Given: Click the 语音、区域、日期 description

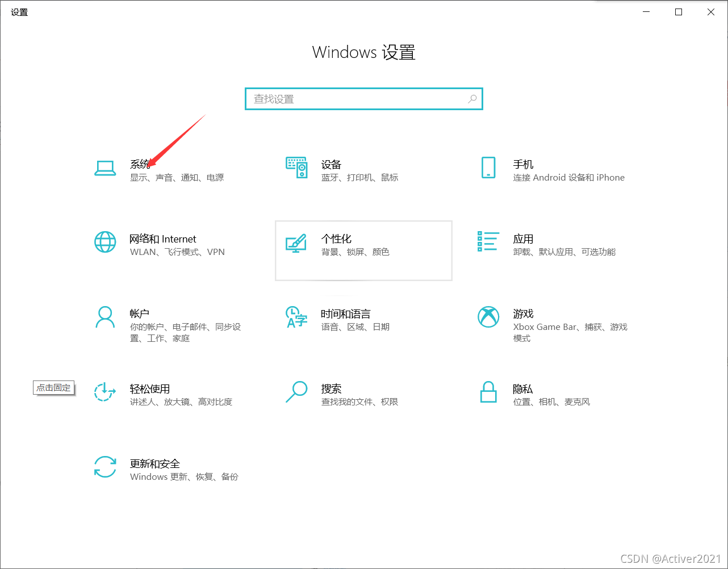Looking at the screenshot, I should [x=355, y=327].
